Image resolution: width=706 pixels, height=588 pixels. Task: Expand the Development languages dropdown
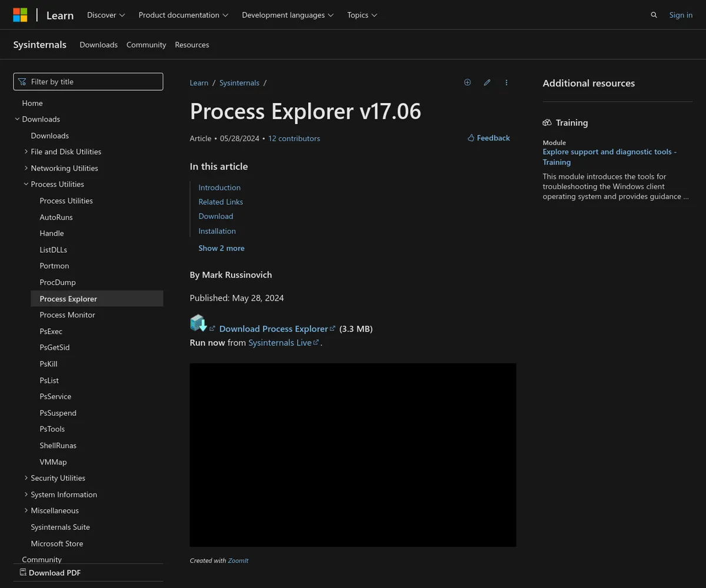point(288,15)
